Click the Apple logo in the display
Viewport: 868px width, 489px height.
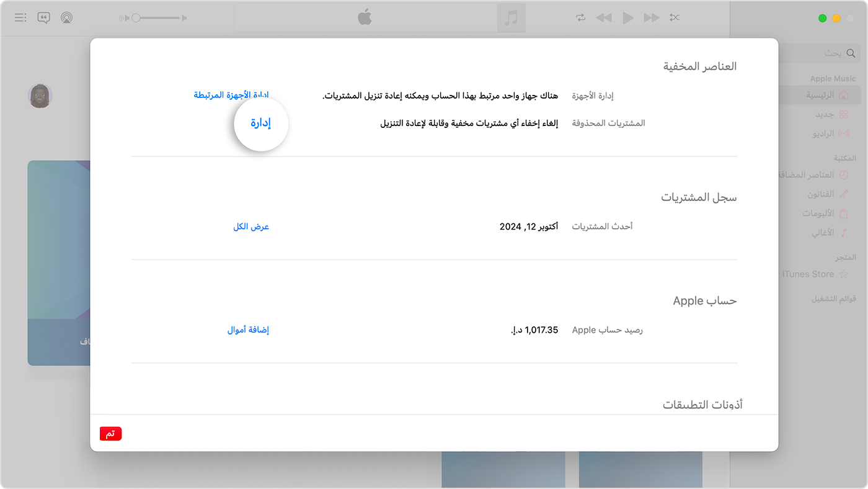pyautogui.click(x=365, y=18)
